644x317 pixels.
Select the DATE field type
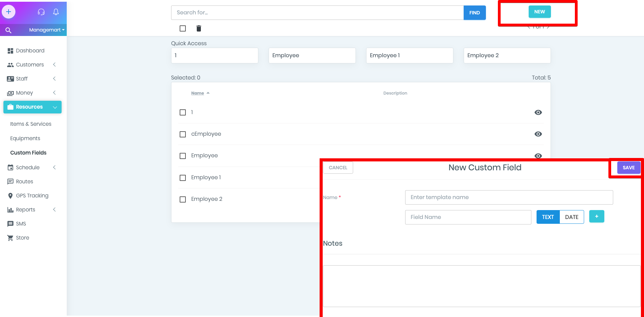point(571,217)
